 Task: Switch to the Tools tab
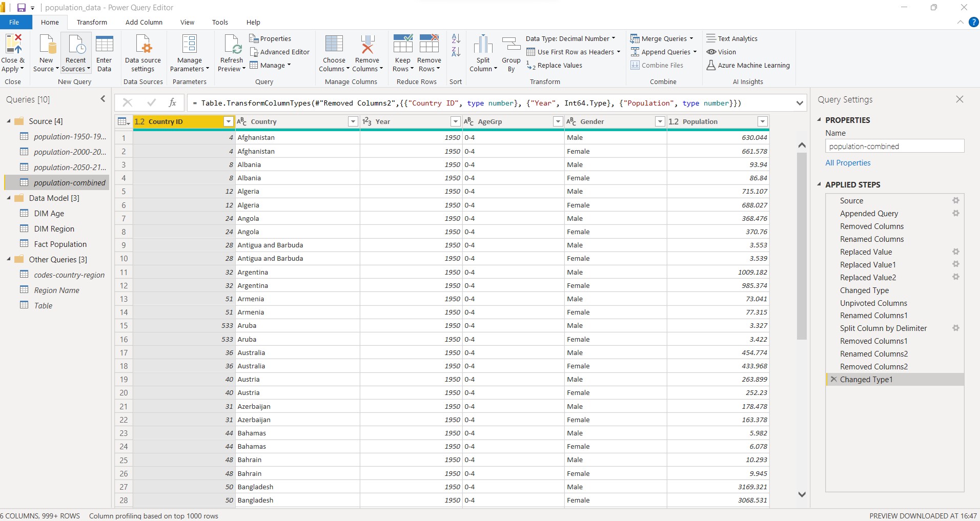(220, 22)
